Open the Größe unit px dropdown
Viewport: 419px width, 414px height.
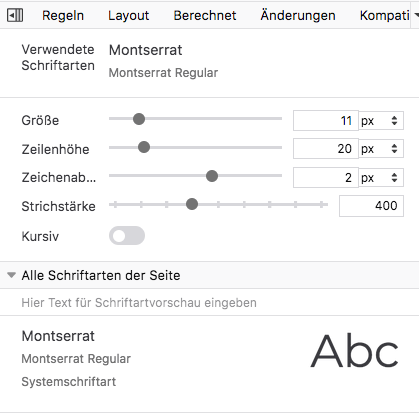click(x=381, y=120)
